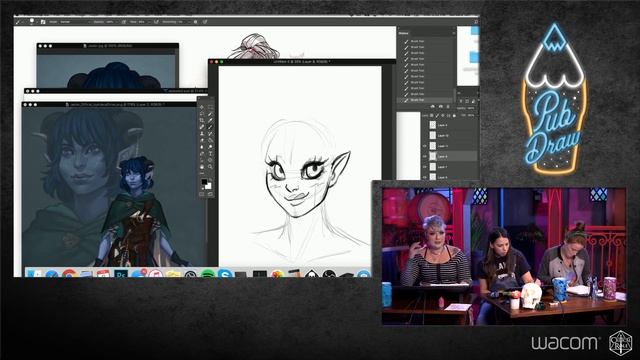Open Photoshop from the Dock
This screenshot has height=360, width=640.
121,274
